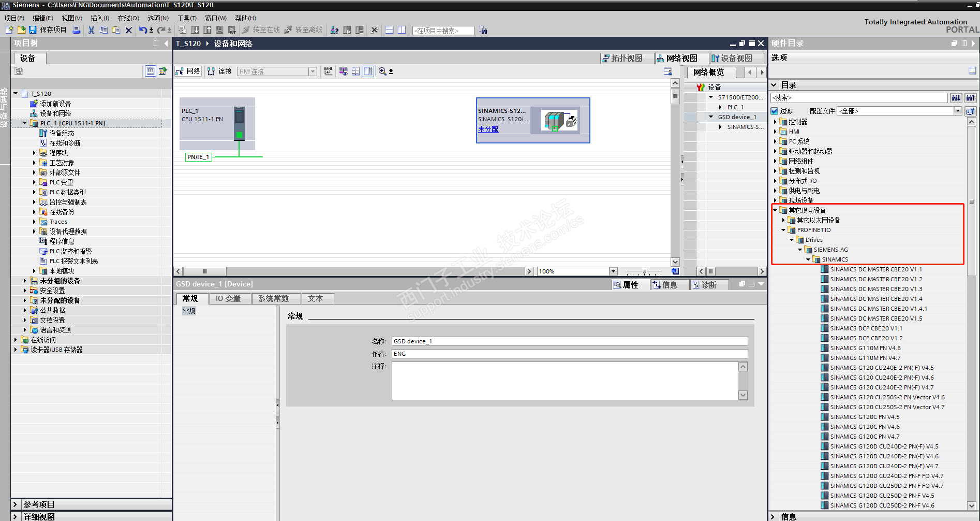Click the download to device icon
980x521 pixels.
(195, 30)
